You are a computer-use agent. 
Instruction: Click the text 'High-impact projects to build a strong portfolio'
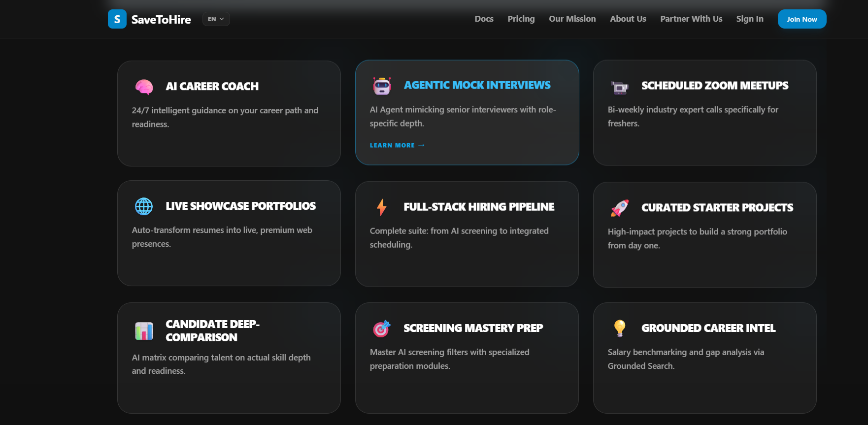[x=697, y=231]
